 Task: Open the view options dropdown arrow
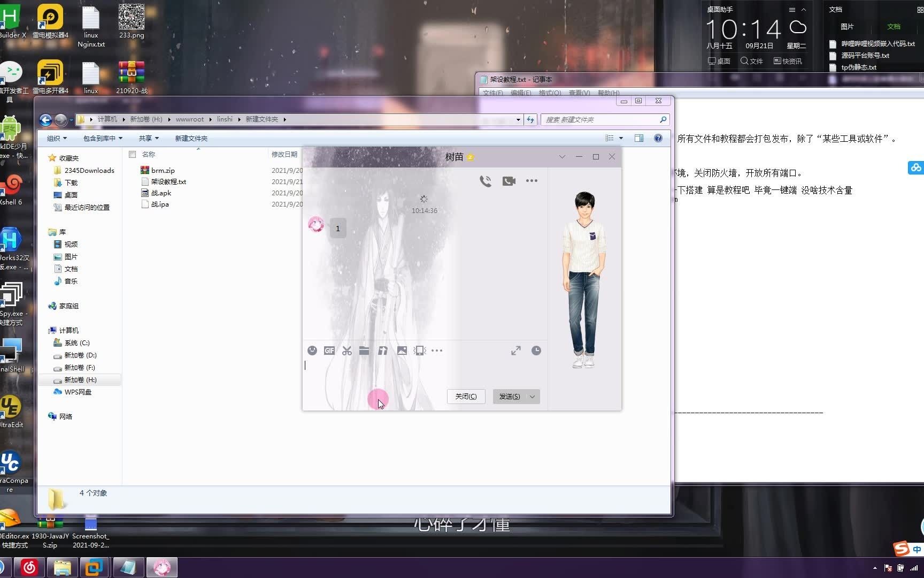(621, 138)
